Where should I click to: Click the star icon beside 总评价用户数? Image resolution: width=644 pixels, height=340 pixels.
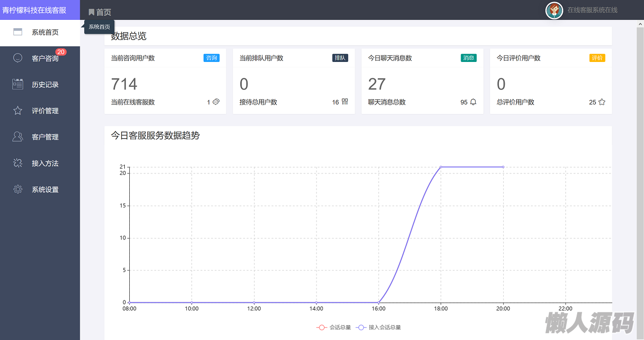click(602, 102)
